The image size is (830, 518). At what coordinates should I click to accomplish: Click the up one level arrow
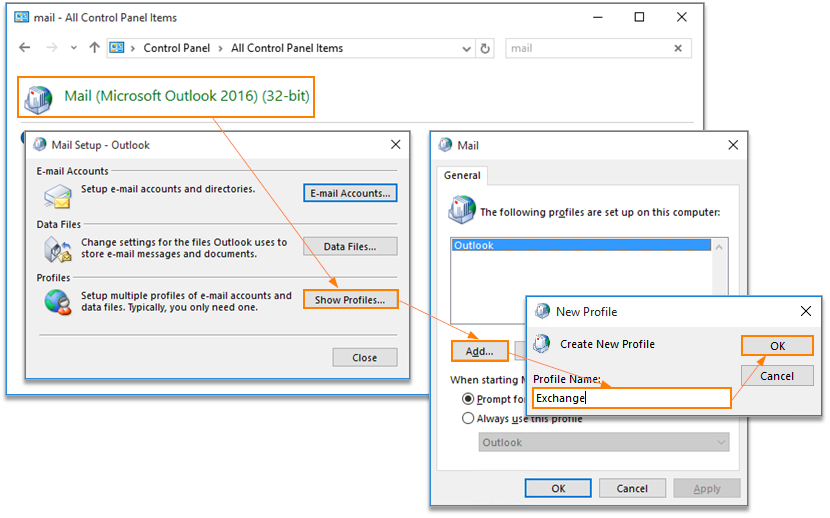coord(94,48)
